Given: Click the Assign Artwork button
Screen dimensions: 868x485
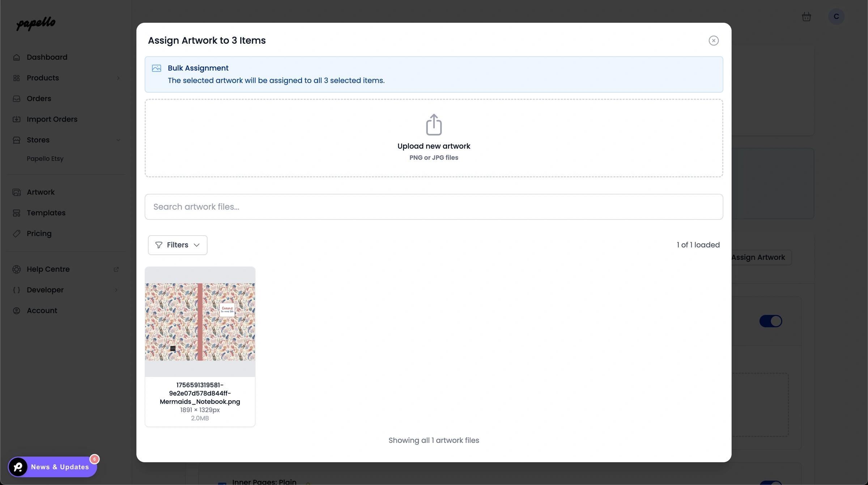Looking at the screenshot, I should pos(759,257).
